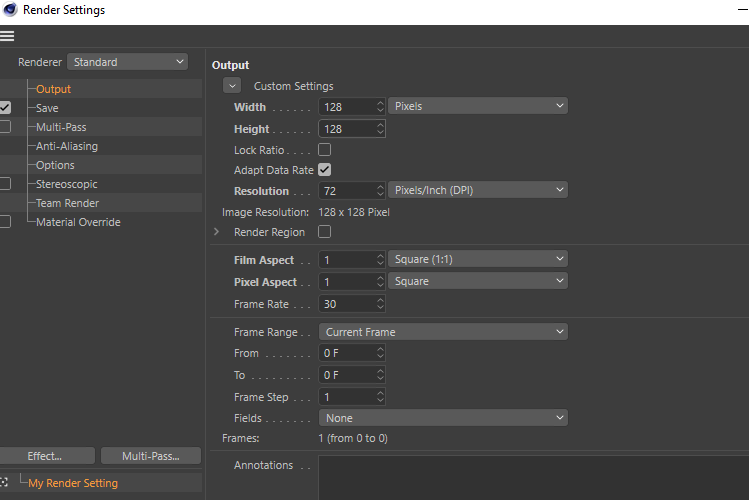The image size is (749, 500).
Task: Click the Frame Step stepper arrows
Action: click(x=380, y=397)
